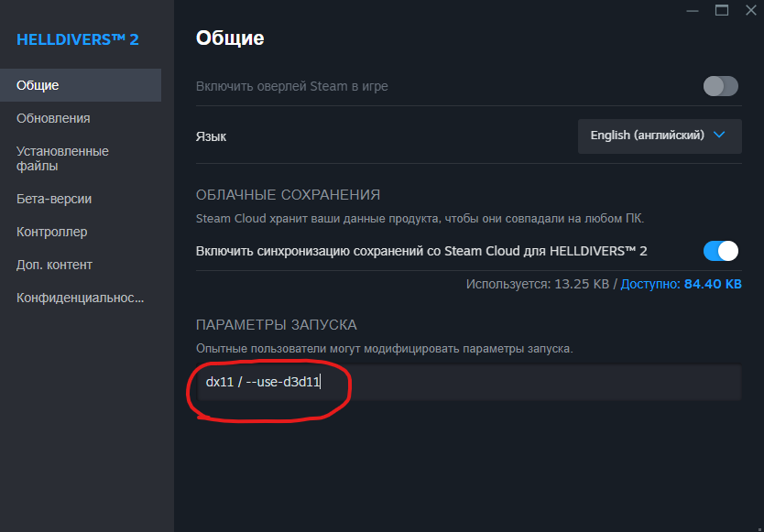Open the Конфиденциальность sidebar item

coord(81,298)
